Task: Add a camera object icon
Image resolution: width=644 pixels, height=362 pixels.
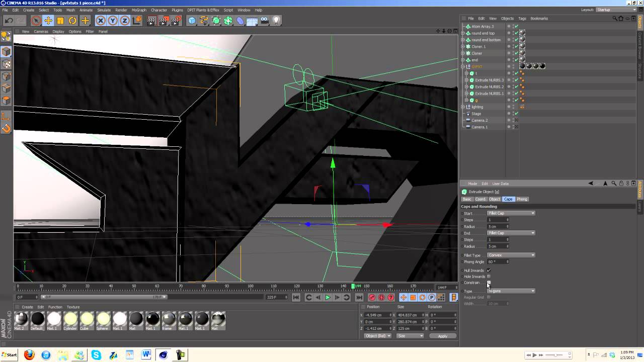Action: tap(264, 21)
